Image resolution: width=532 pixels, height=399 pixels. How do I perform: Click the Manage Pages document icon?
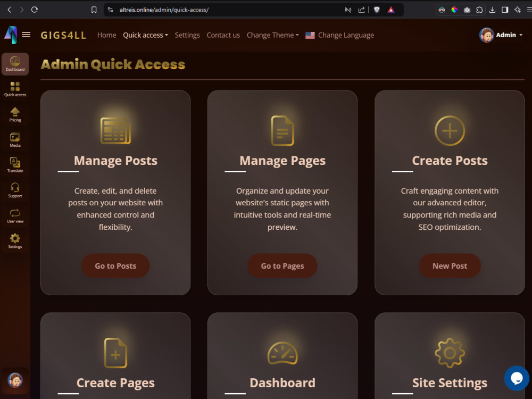282,131
